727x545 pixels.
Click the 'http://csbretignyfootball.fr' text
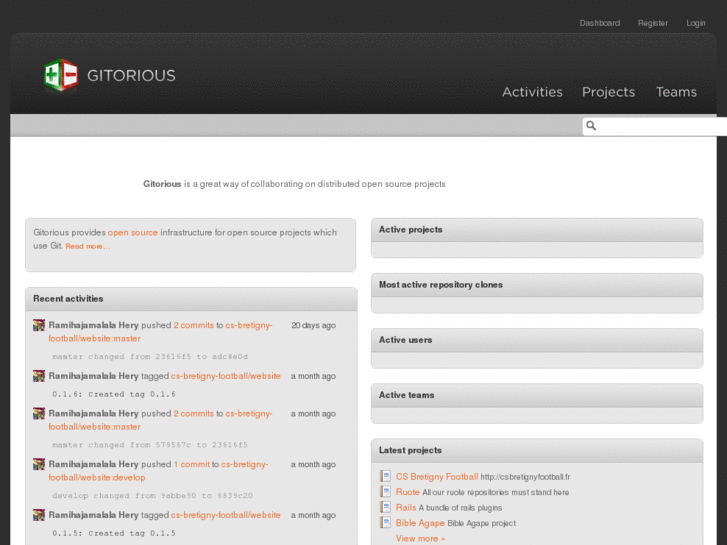[x=525, y=477]
